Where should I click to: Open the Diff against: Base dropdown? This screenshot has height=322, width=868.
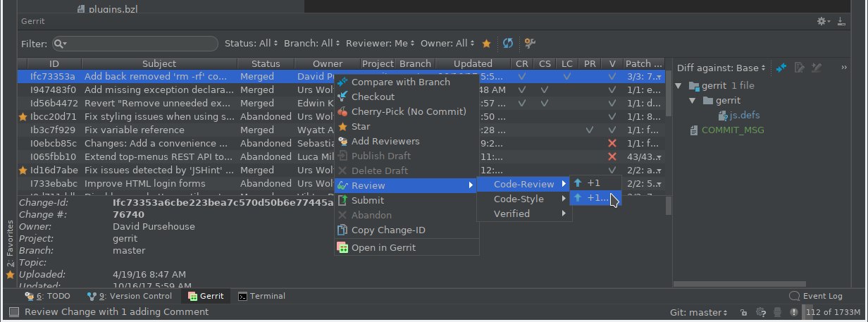pos(721,68)
